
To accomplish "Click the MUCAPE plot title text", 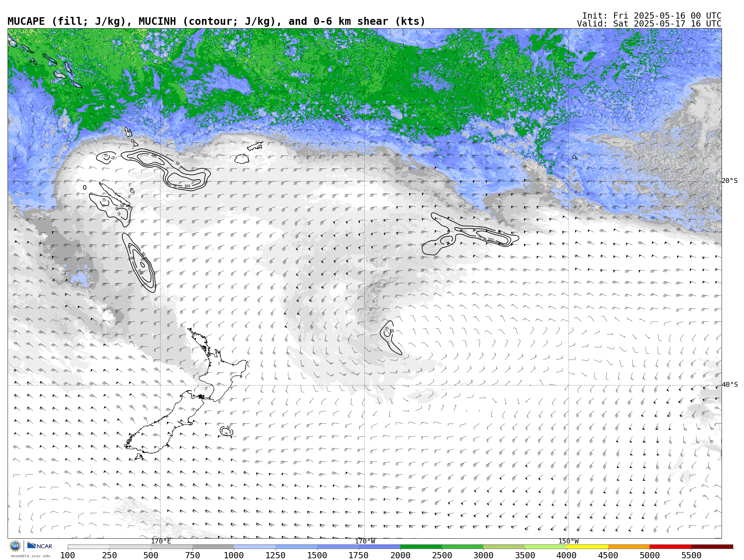I will click(216, 21).
